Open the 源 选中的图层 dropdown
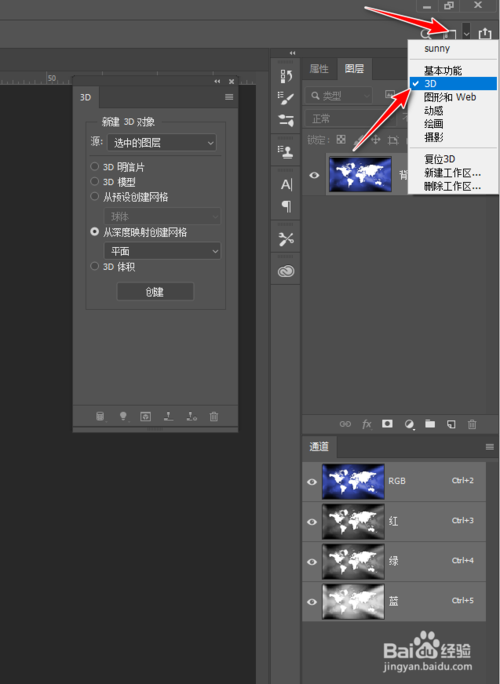500x684 pixels. click(x=162, y=143)
